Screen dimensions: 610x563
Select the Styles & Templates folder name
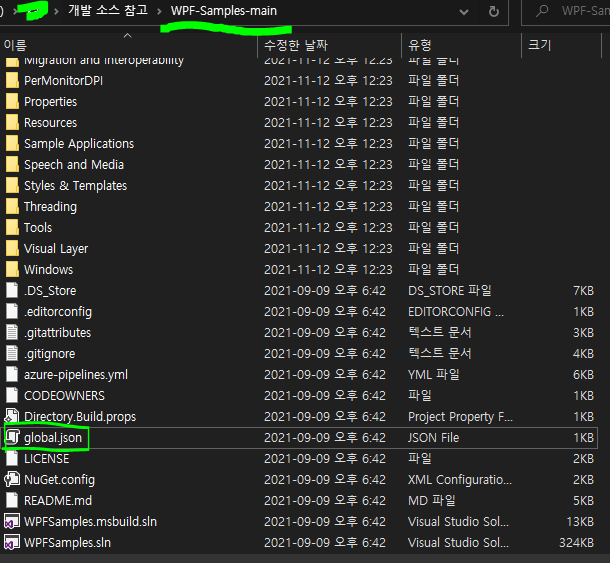coord(75,186)
